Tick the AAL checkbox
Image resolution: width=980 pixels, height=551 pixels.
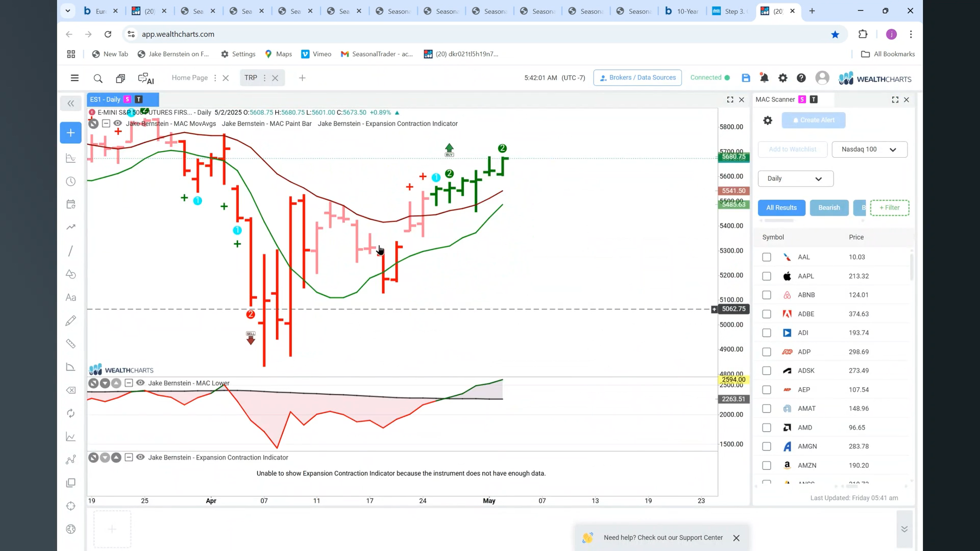click(767, 257)
